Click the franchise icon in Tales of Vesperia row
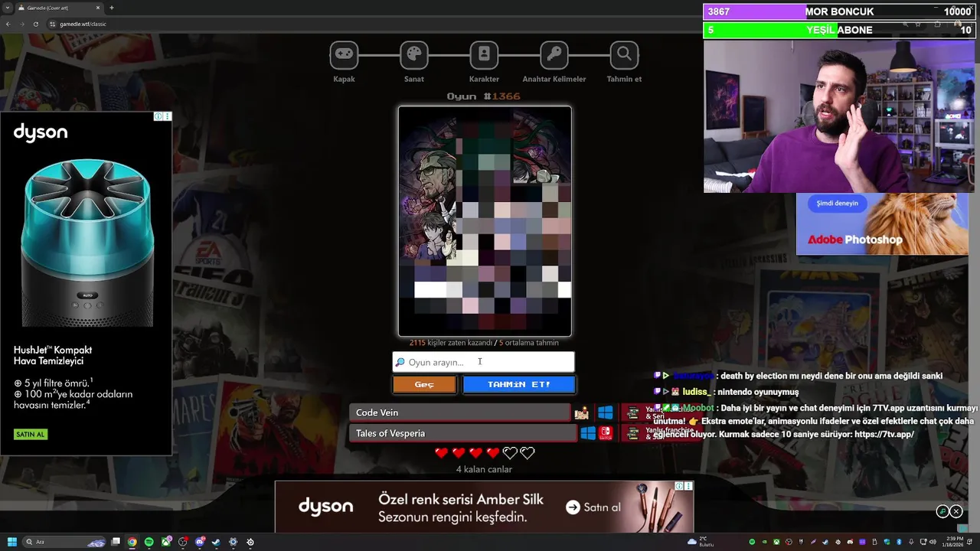Image resolution: width=980 pixels, height=551 pixels. pos(632,433)
